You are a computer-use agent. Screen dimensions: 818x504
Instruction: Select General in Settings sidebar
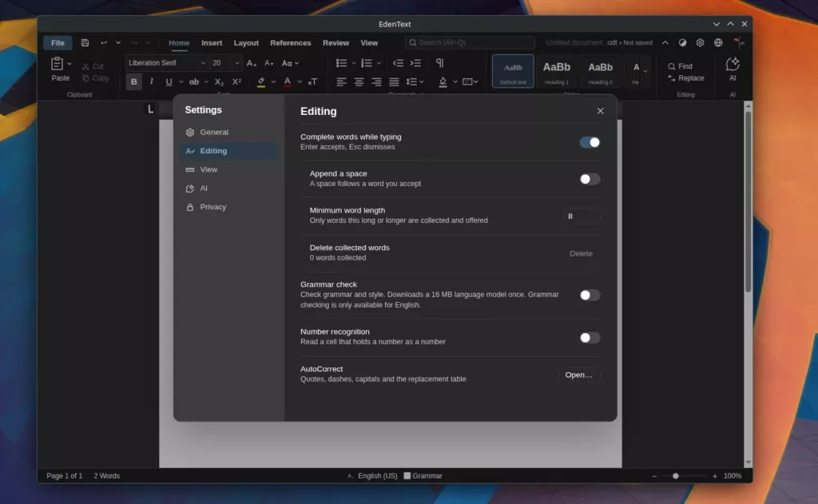click(228, 132)
